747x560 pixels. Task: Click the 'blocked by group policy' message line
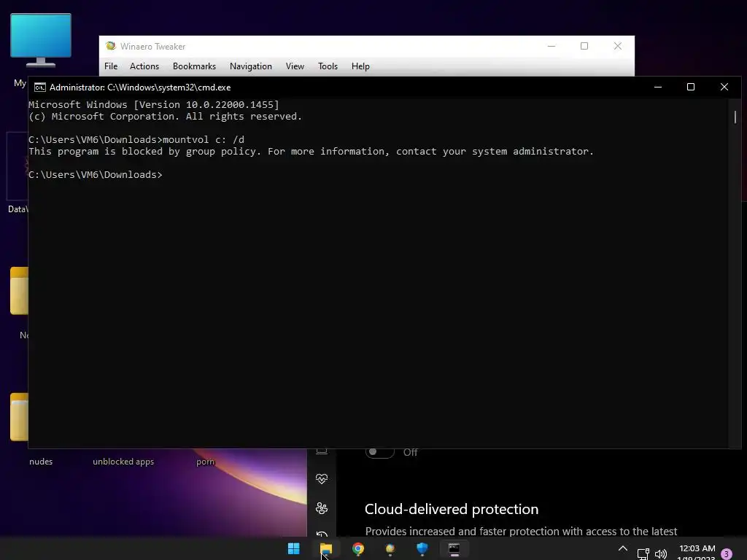pyautogui.click(x=311, y=152)
